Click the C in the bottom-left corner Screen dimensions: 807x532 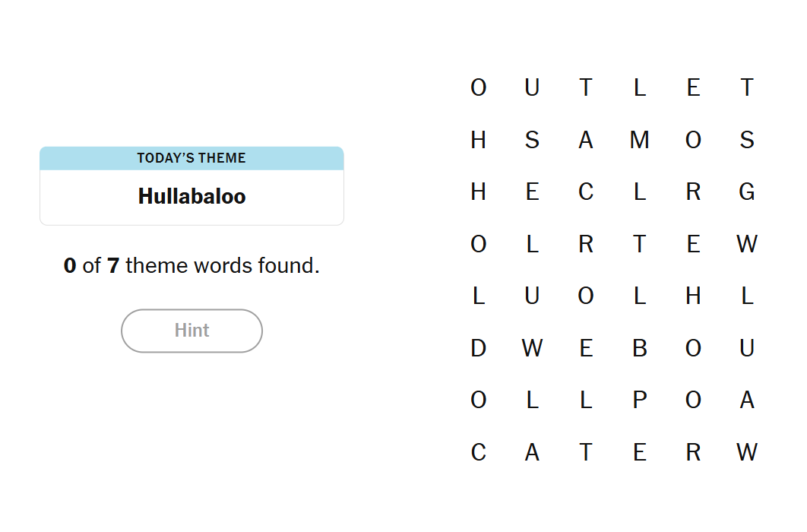478,452
